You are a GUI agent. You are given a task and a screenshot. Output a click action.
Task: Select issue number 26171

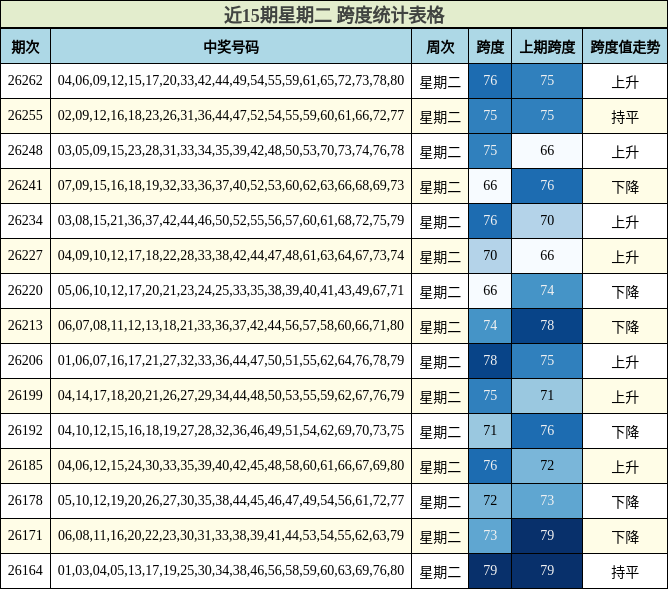25,535
